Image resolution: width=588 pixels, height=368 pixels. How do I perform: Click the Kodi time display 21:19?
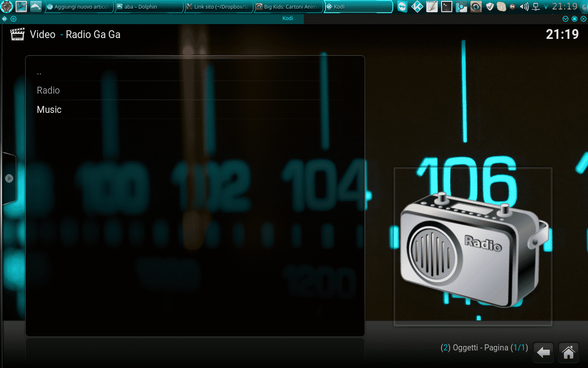click(x=562, y=34)
